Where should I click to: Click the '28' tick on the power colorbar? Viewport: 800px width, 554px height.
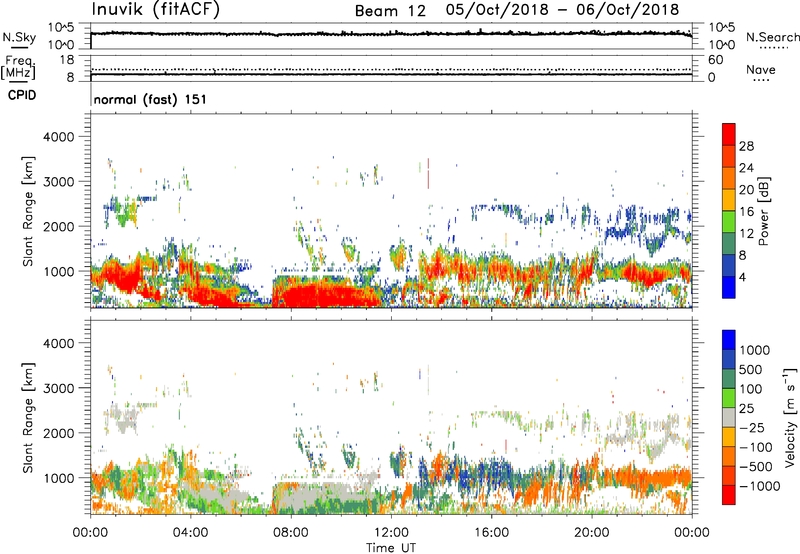pyautogui.click(x=746, y=146)
